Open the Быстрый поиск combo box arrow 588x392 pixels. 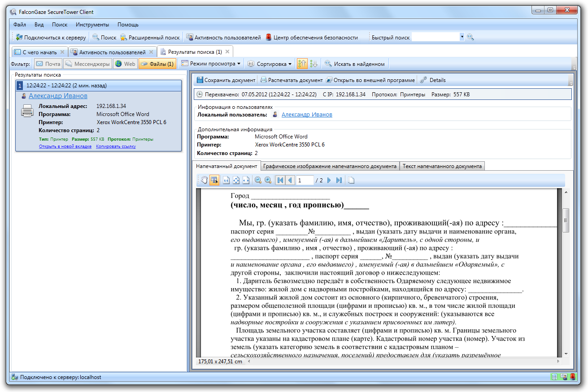pyautogui.click(x=462, y=37)
